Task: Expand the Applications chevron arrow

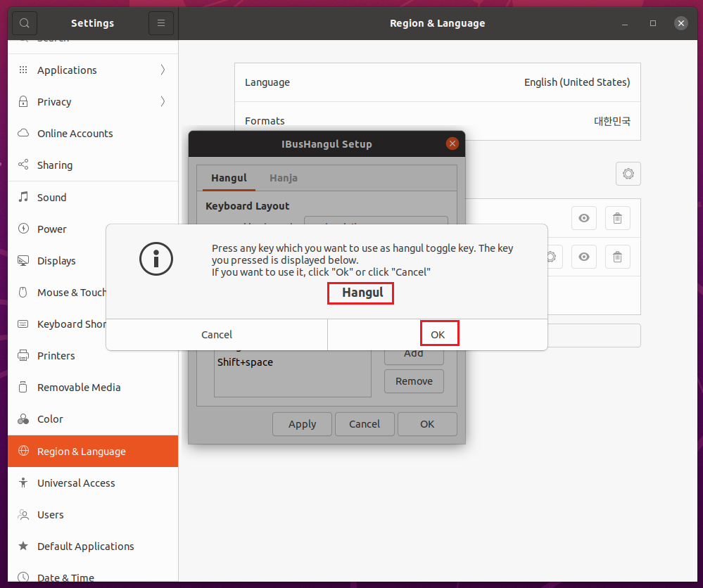Action: point(163,70)
